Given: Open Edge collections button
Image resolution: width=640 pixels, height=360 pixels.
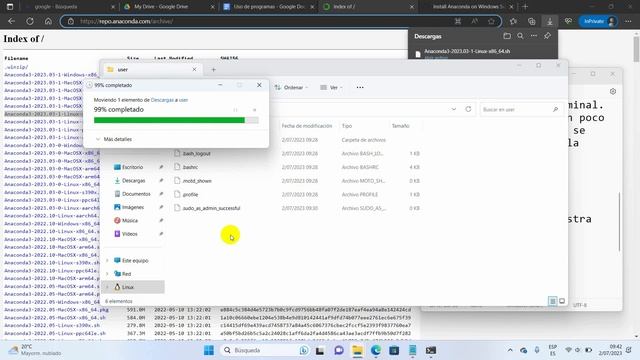Looking at the screenshot, I should coord(531,21).
